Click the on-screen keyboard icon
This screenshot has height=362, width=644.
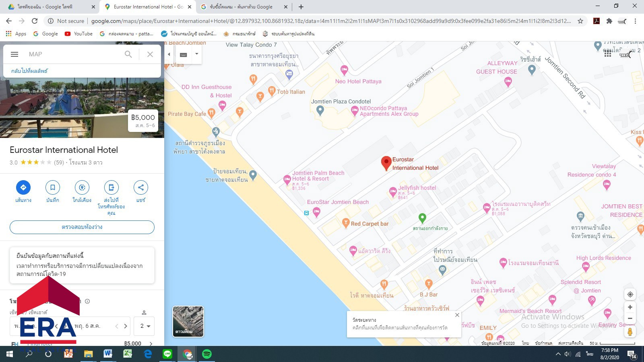point(184,54)
